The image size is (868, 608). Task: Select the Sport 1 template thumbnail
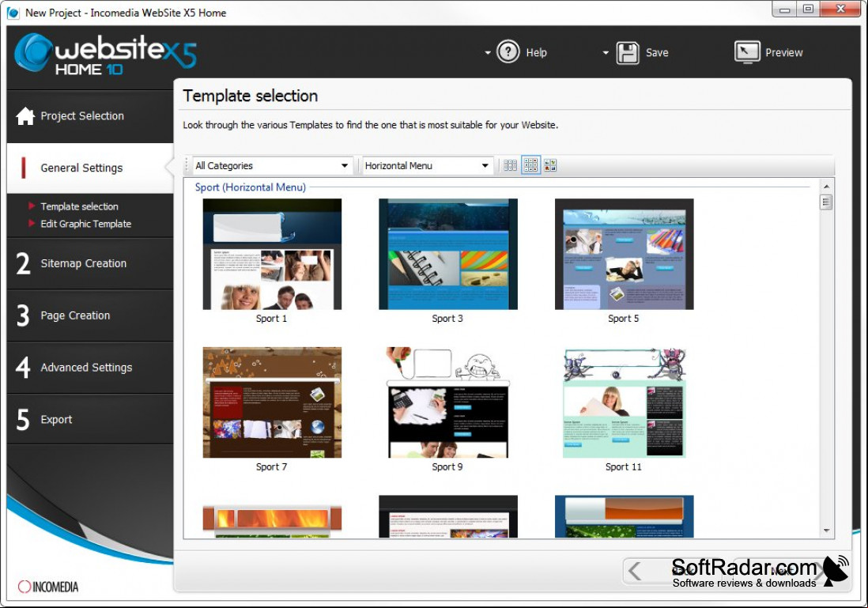(x=272, y=254)
